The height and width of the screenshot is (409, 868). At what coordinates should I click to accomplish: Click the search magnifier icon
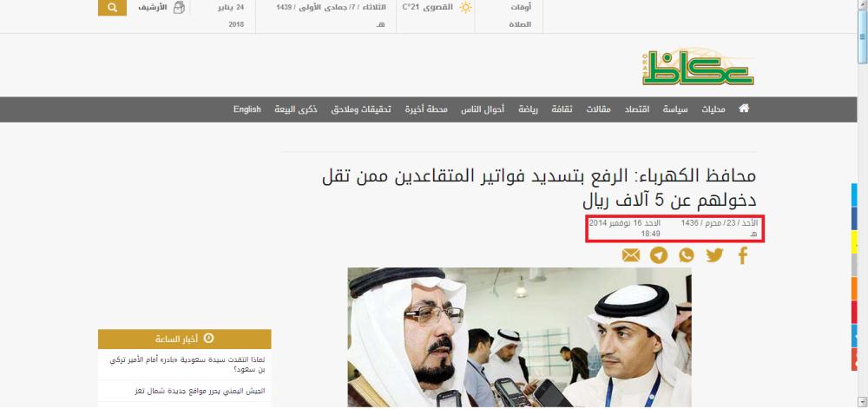[112, 8]
